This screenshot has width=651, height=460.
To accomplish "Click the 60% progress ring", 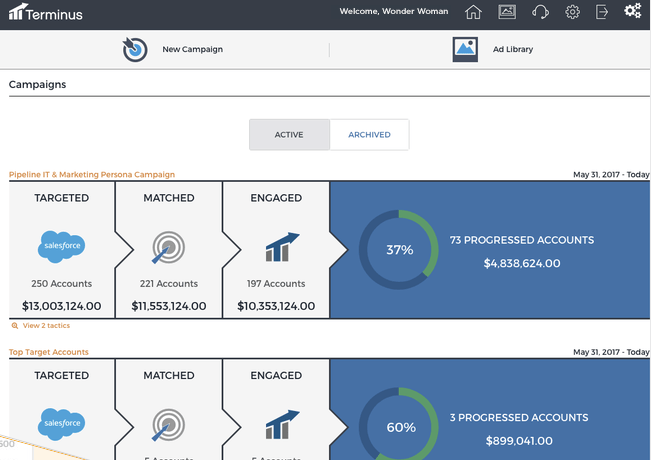I will coord(399,423).
